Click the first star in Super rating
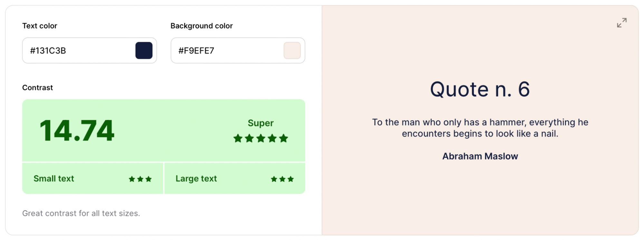Image resolution: width=644 pixels, height=240 pixels. click(238, 138)
